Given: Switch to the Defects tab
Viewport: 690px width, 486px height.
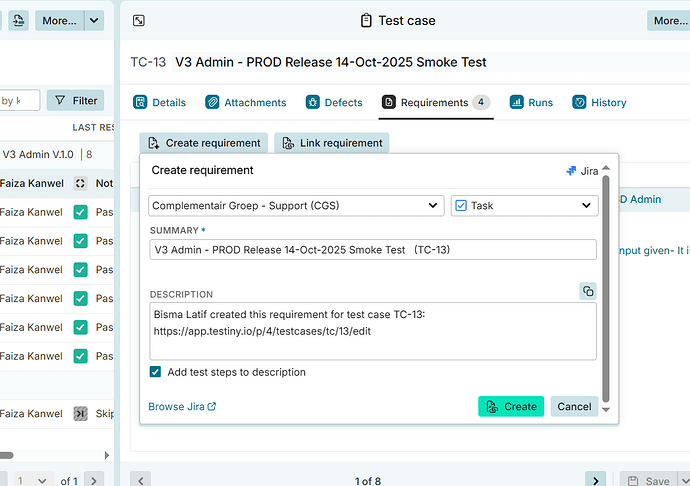Looking at the screenshot, I should (x=335, y=102).
